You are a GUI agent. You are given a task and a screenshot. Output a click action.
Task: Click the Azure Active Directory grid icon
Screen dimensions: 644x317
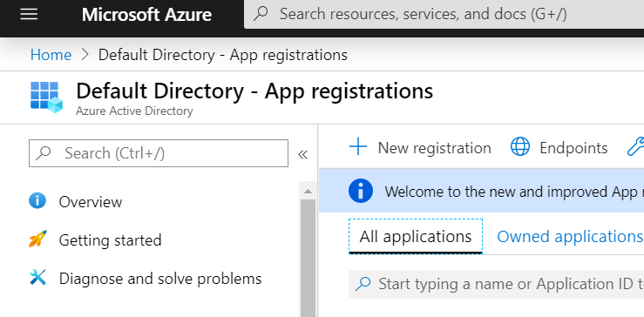[x=46, y=98]
